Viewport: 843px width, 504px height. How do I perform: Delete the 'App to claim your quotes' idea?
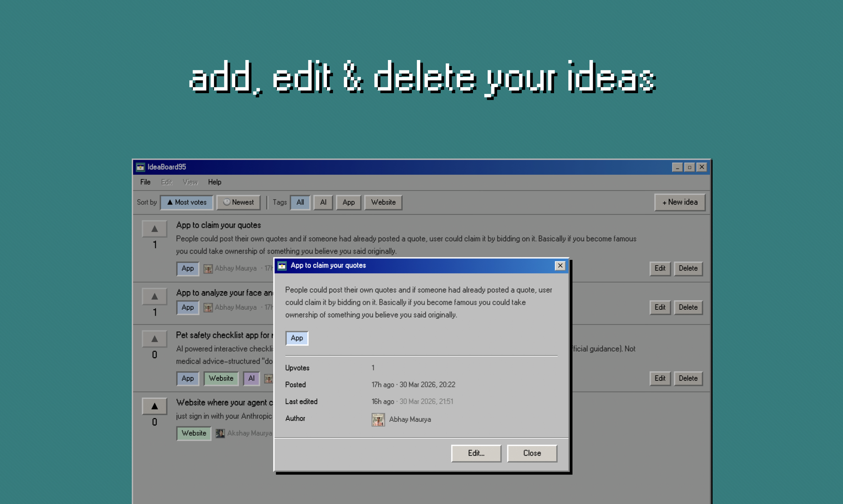[688, 268]
